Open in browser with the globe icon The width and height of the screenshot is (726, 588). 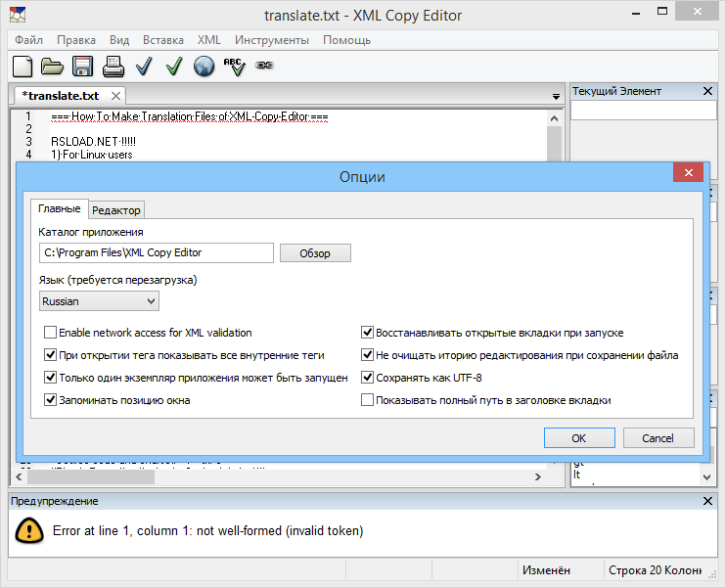pos(204,67)
